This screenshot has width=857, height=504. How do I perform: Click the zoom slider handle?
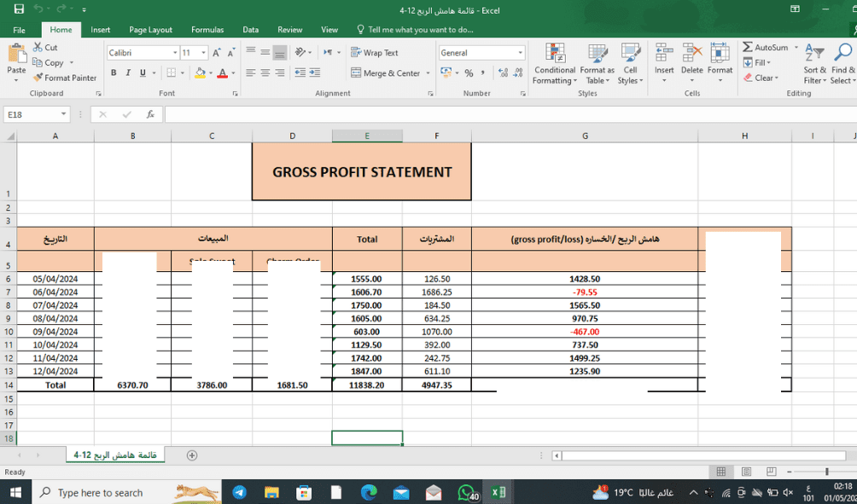(x=827, y=472)
